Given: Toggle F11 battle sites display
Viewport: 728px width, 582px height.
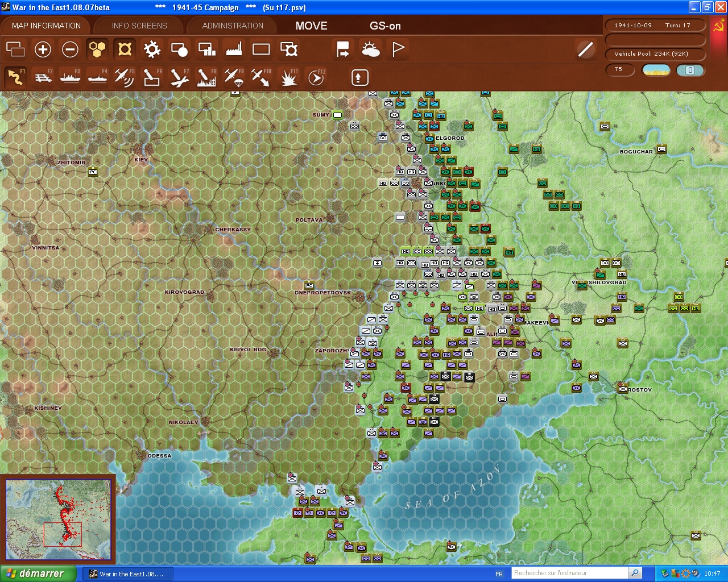Looking at the screenshot, I should [x=289, y=77].
